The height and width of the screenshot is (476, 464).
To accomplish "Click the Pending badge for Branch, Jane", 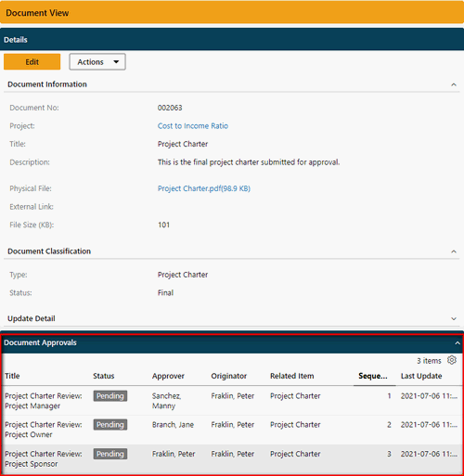I will pos(110,425).
